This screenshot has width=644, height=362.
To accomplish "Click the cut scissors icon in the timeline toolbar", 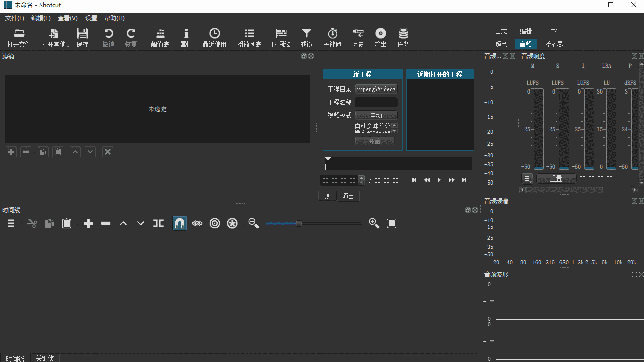I will click(x=31, y=223).
